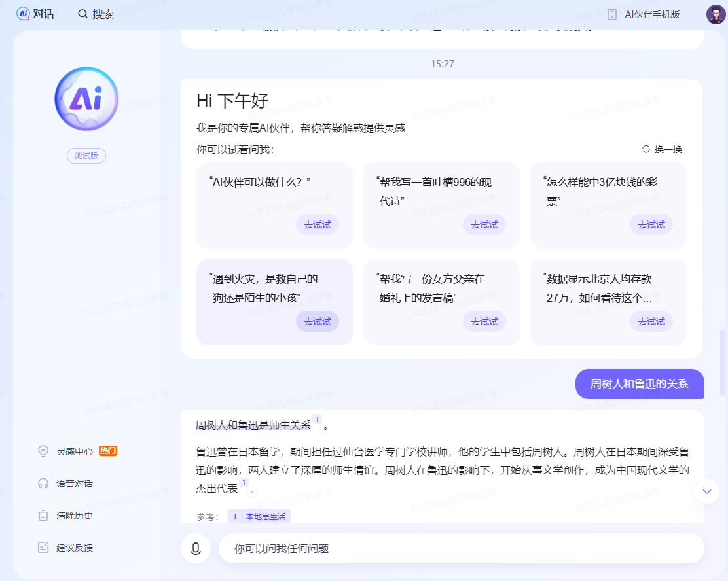Select the 数据显示北京人均存款 suggestion text
Screen dimensions: 728x581
(598, 288)
